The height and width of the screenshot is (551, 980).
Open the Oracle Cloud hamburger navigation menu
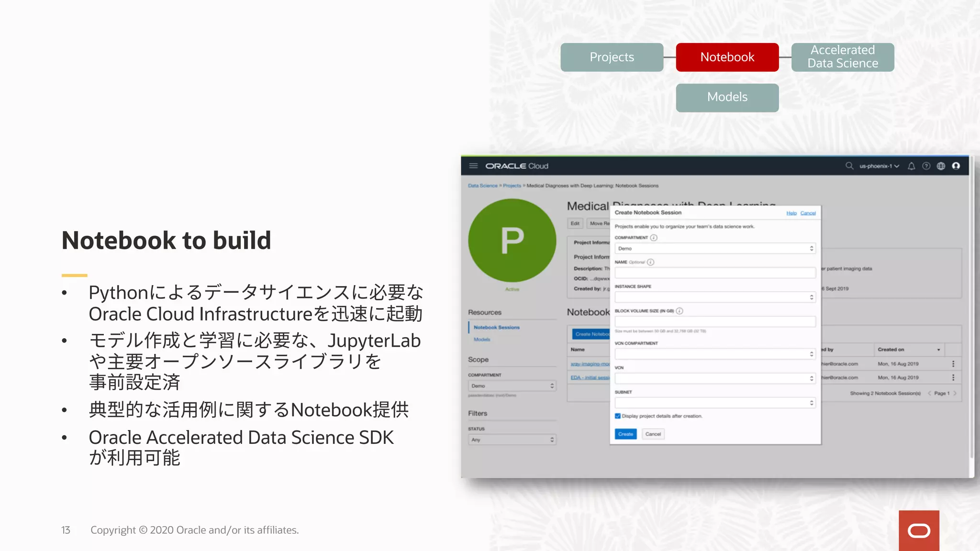coord(473,166)
